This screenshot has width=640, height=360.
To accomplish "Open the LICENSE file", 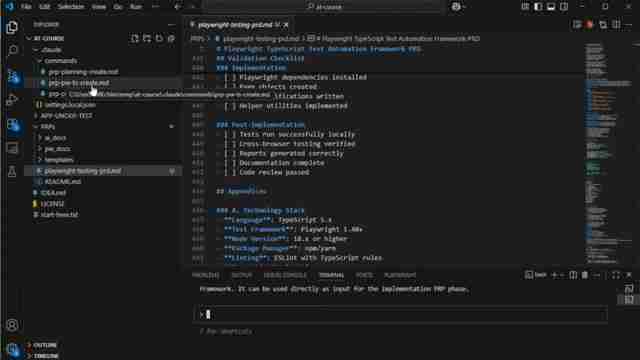I will pyautogui.click(x=52, y=204).
